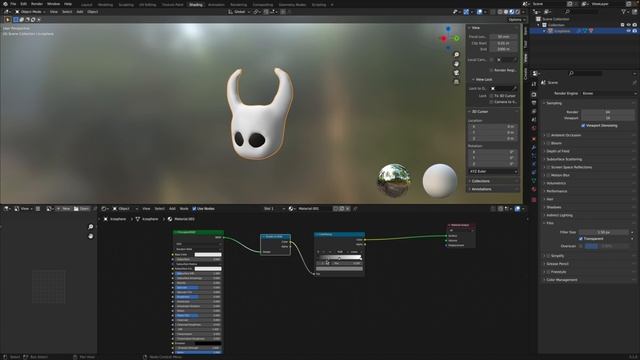Click the viewport zoom magnifier icon

tap(456, 55)
